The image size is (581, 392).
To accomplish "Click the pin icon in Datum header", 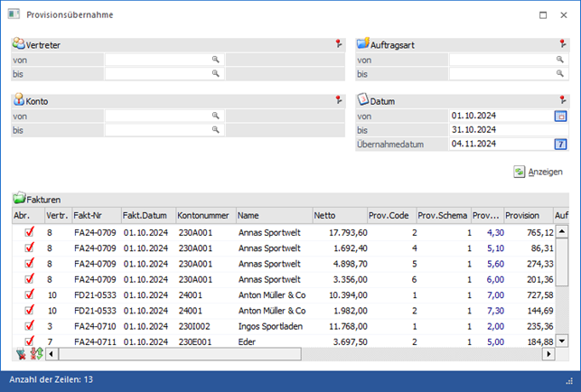I will click(564, 100).
